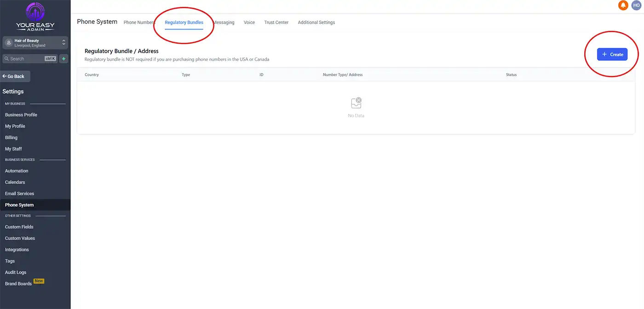644x309 pixels.
Task: Go to the Additional Settings tab
Action: point(316,23)
